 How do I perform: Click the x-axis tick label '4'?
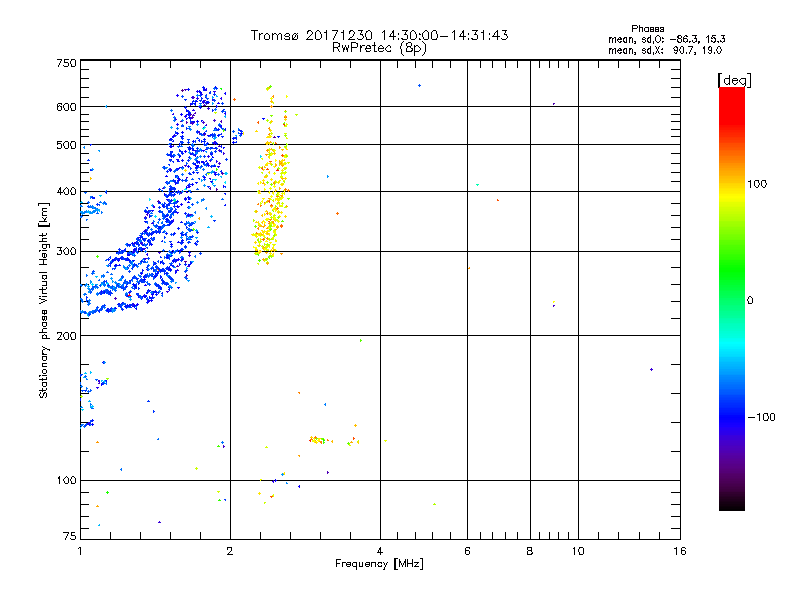point(380,551)
